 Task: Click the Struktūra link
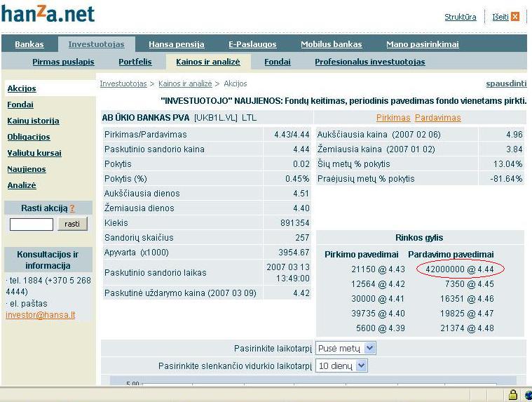[461, 17]
